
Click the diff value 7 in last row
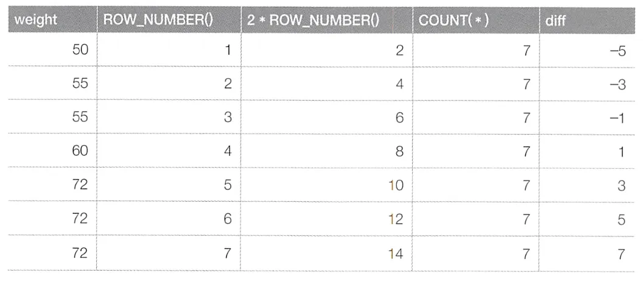tap(587, 253)
